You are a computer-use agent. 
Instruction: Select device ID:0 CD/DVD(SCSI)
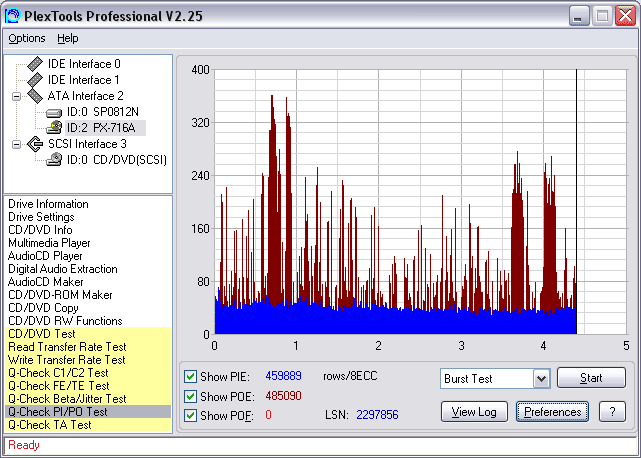coord(117,160)
